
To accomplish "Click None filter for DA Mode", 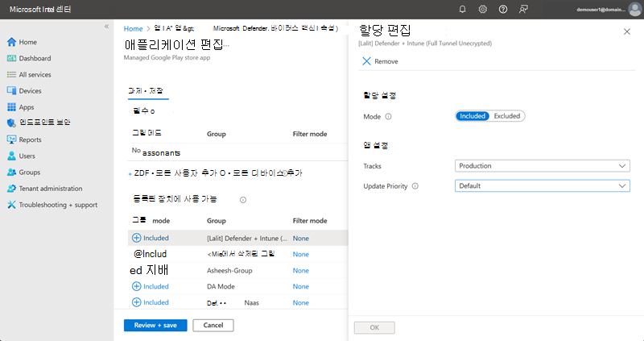I will click(x=300, y=286).
